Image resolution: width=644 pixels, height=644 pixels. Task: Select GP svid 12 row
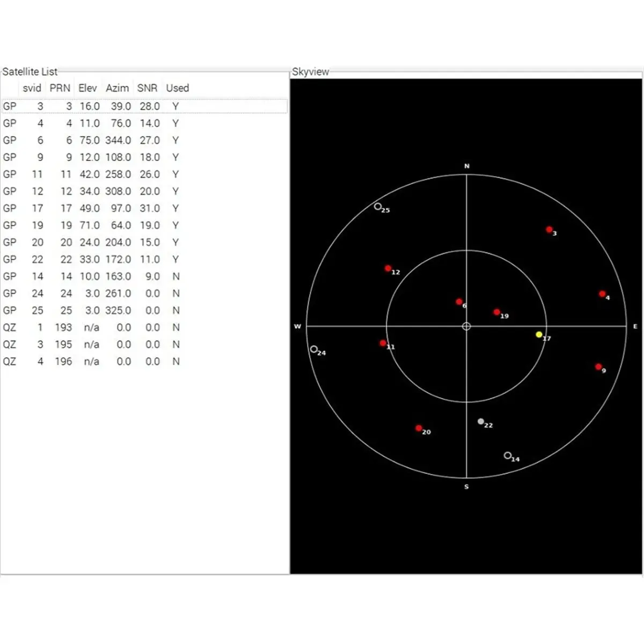(144, 191)
